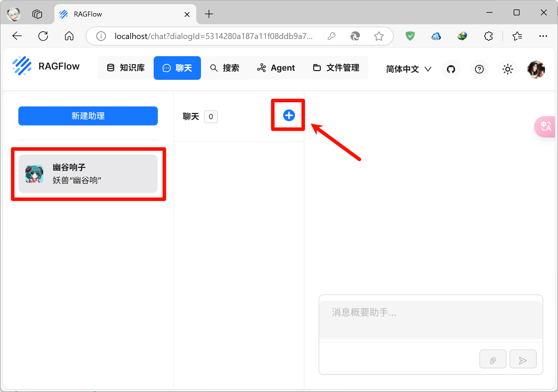Image resolution: width=558 pixels, height=392 pixels.
Task: Bookmark page with the star icon
Action: click(x=379, y=36)
